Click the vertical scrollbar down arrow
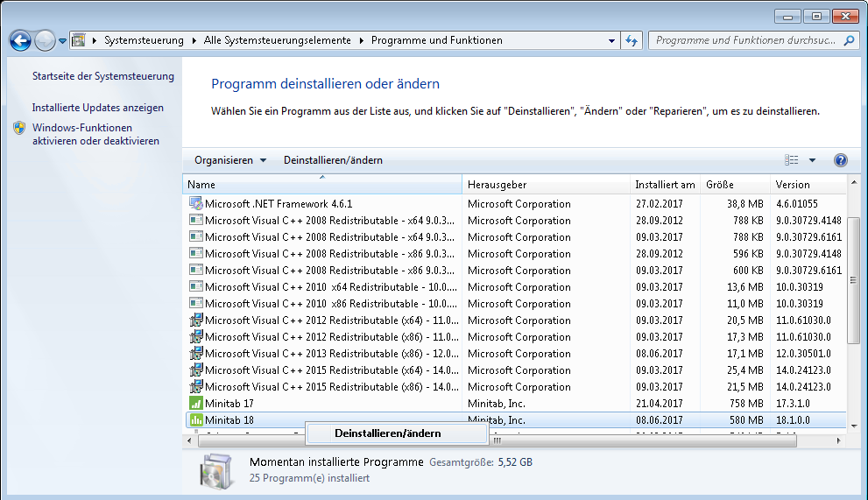Image resolution: width=868 pixels, height=500 pixels. click(x=854, y=426)
